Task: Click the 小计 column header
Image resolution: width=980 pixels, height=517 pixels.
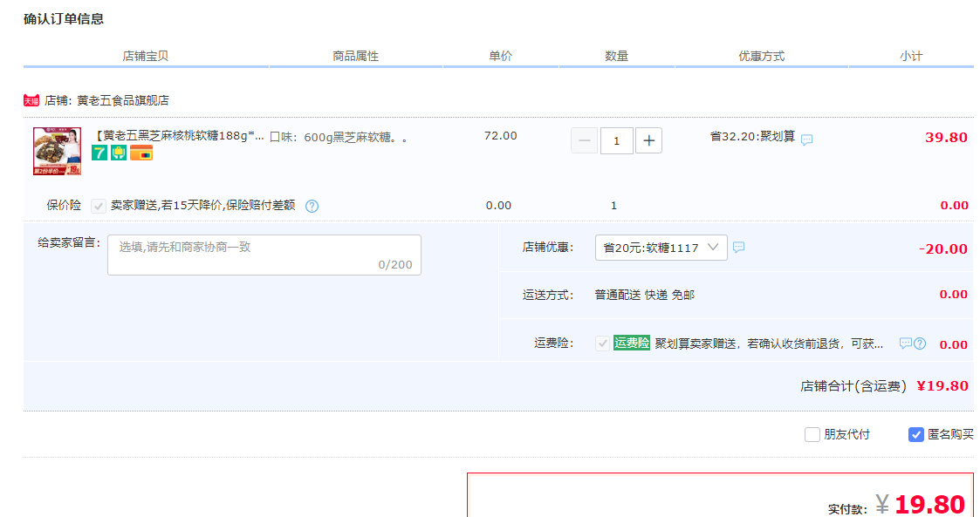Action: (911, 56)
